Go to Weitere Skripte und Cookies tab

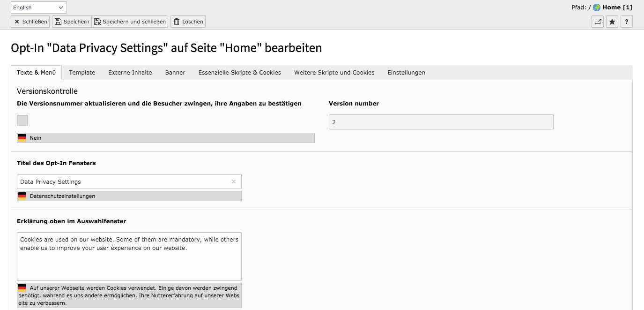[334, 73]
